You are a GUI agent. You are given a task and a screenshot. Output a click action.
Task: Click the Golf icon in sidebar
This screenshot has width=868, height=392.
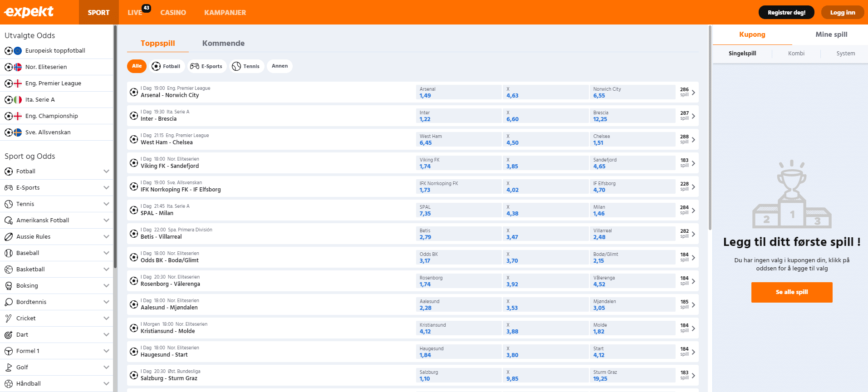[x=9, y=367]
